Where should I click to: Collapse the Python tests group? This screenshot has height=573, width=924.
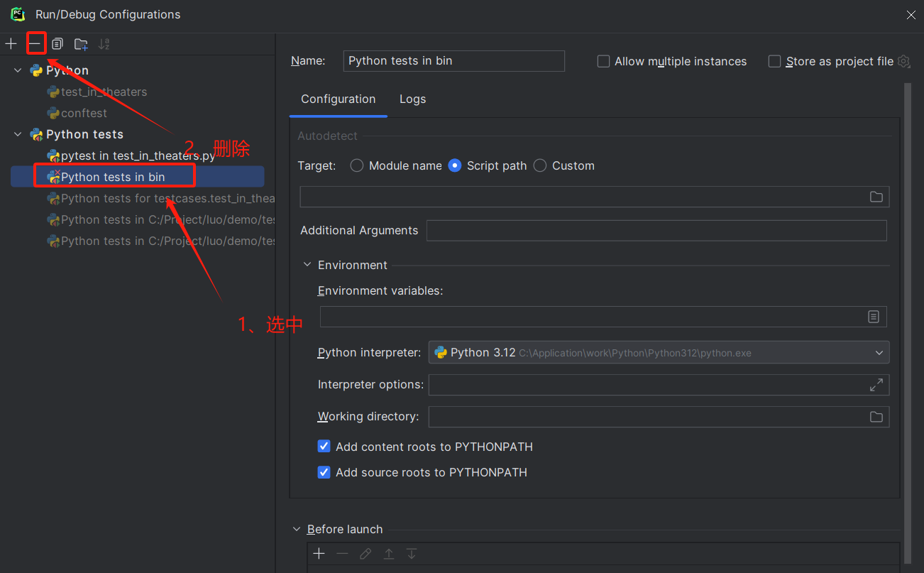18,134
